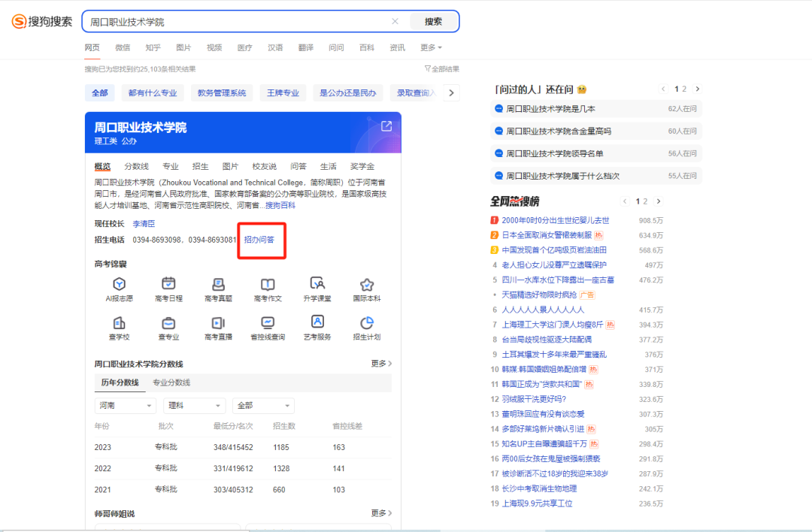
Task: Select the 是公办还是民办 suggestion chip
Action: (x=348, y=93)
